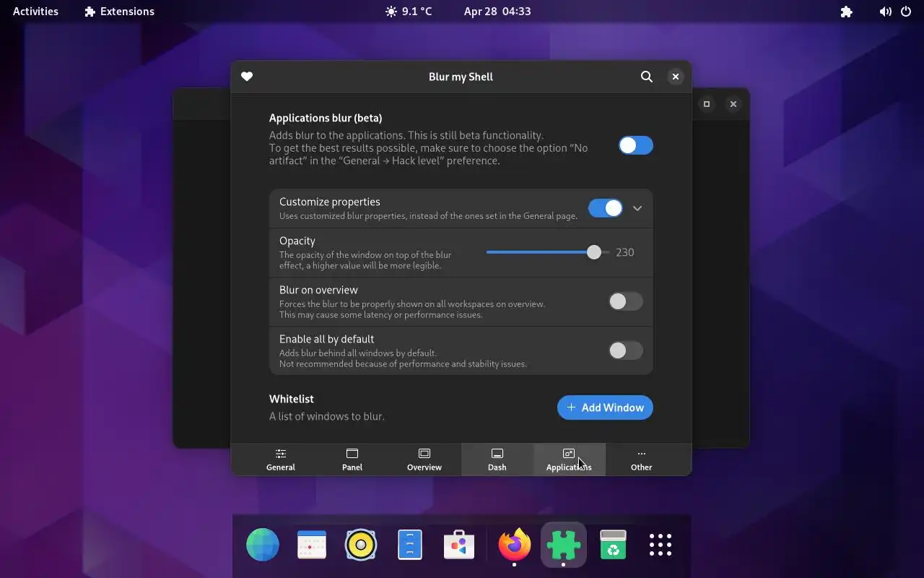Switch to the Panel tab
This screenshot has height=578, width=924.
pos(352,460)
